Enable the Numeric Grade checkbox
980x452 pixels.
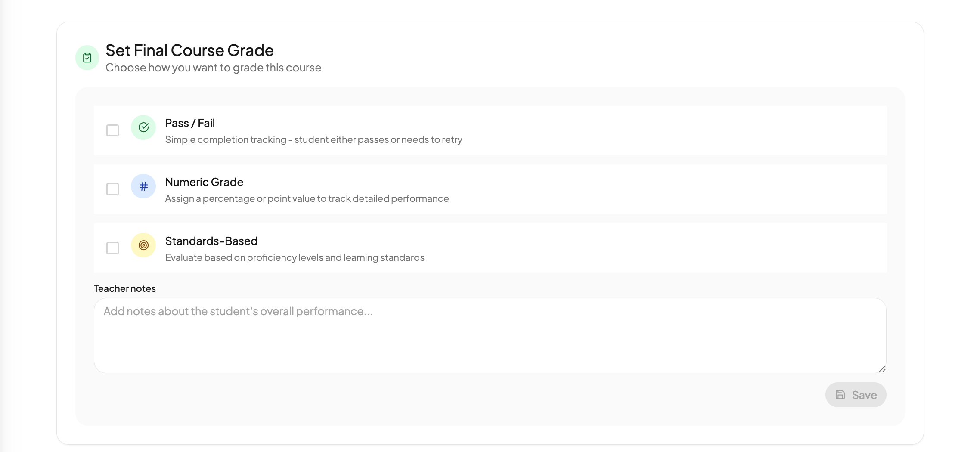[x=112, y=189]
